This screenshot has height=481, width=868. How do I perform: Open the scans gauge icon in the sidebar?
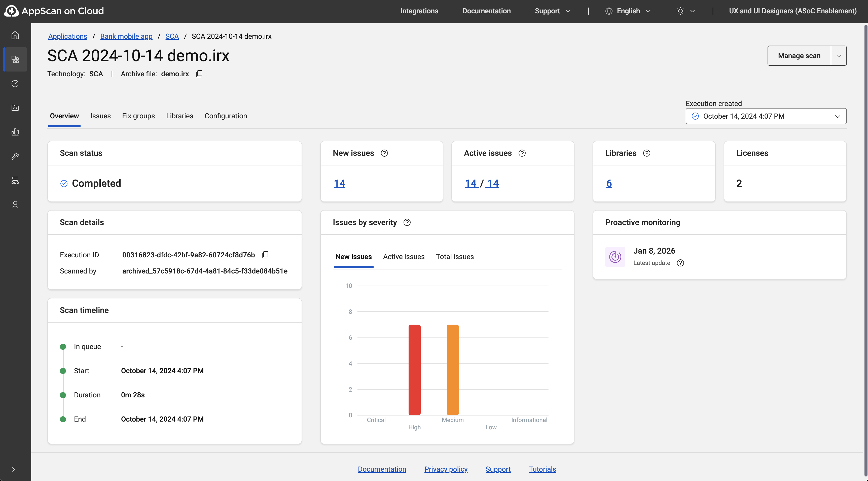[15, 84]
